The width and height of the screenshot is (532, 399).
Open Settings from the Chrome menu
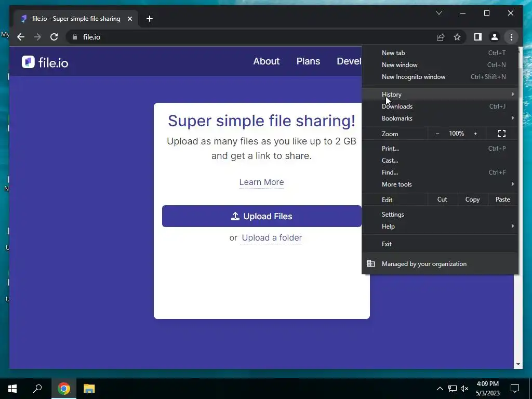tap(440, 215)
